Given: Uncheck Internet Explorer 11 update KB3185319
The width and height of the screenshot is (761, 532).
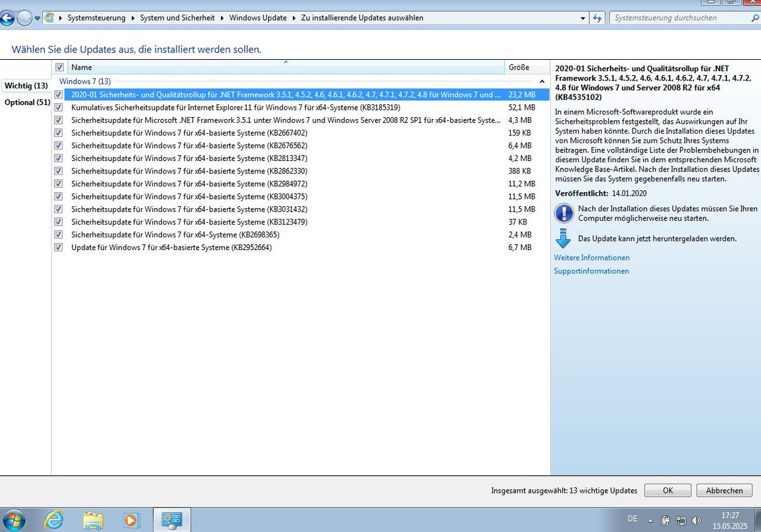Looking at the screenshot, I should coord(59,107).
